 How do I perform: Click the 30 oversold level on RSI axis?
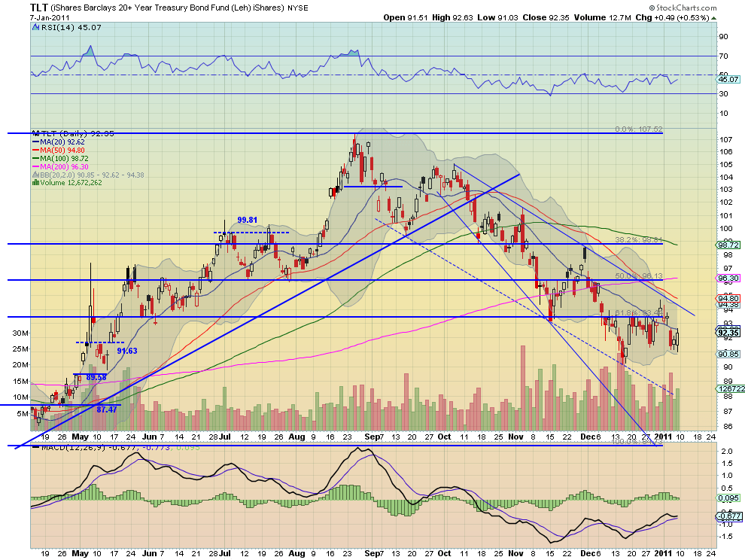723,93
